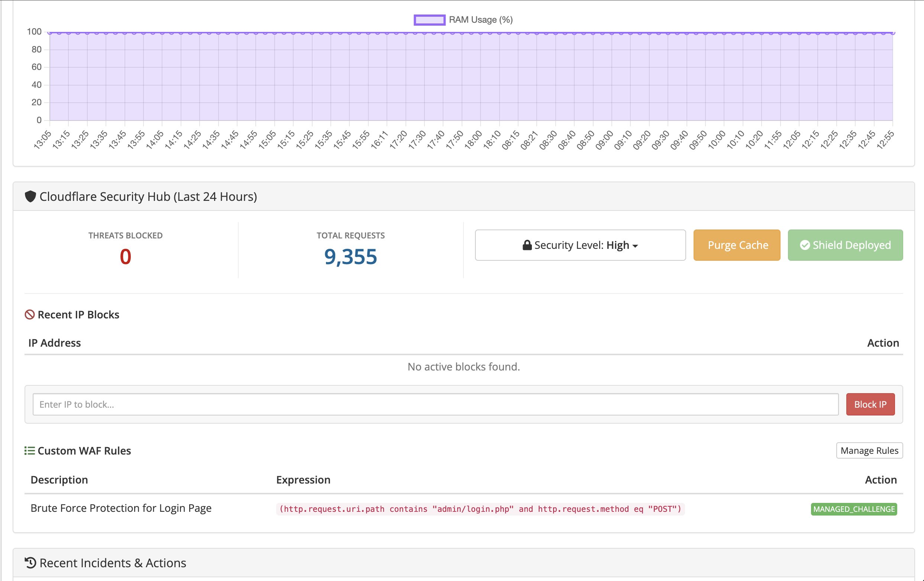Click the Shield Deployed button
The image size is (924, 581).
(x=845, y=245)
